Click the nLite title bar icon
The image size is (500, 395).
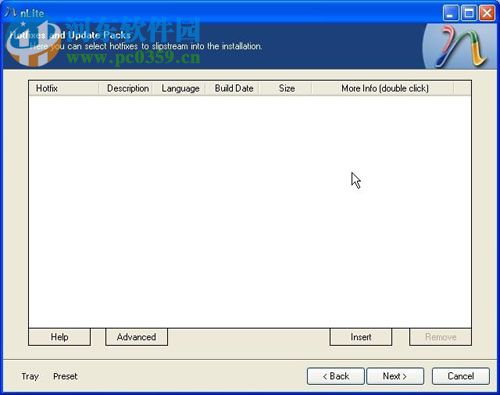tap(10, 13)
